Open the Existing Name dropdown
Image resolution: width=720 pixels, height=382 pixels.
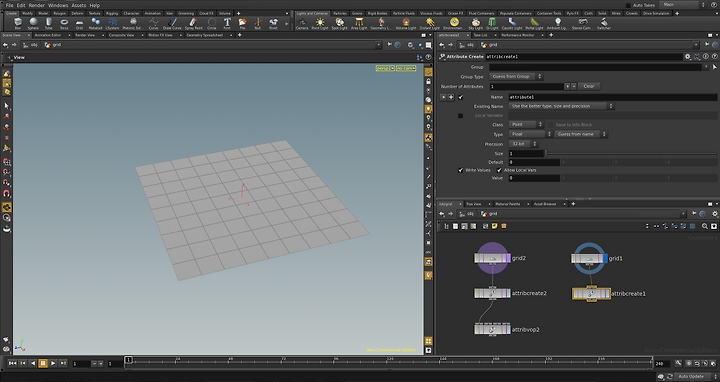(x=561, y=106)
